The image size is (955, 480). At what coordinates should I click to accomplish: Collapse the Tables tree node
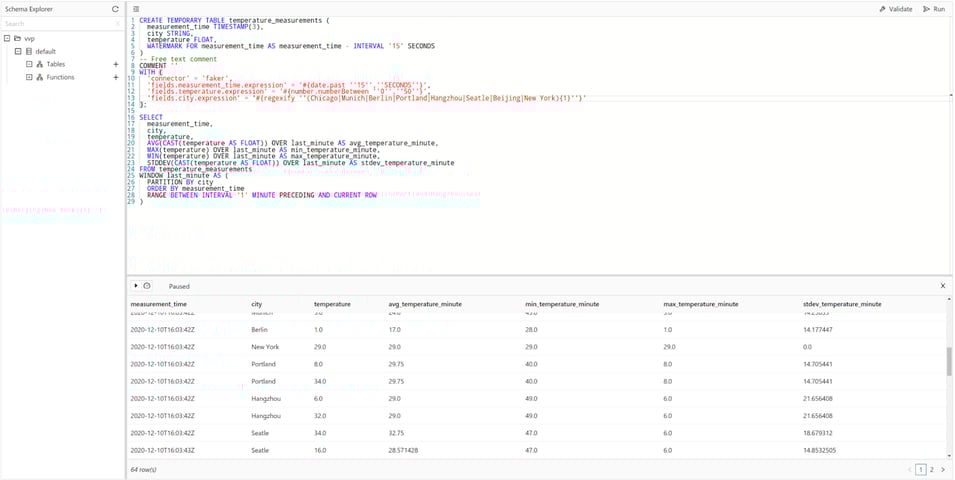click(29, 64)
